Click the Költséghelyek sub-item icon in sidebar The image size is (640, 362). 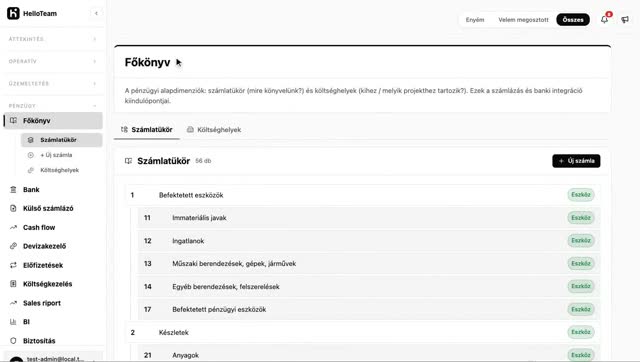tap(31, 170)
